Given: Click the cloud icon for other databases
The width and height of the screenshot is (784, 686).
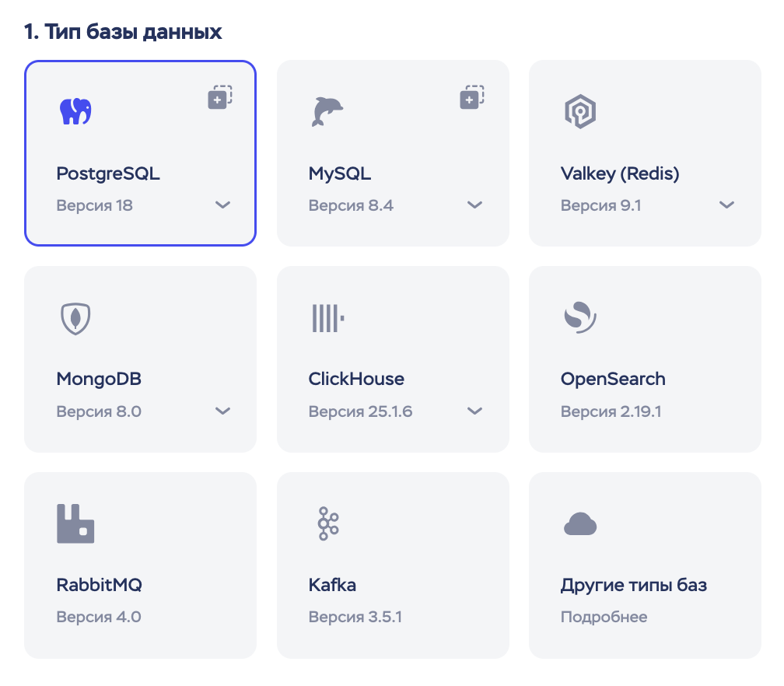Looking at the screenshot, I should (580, 524).
